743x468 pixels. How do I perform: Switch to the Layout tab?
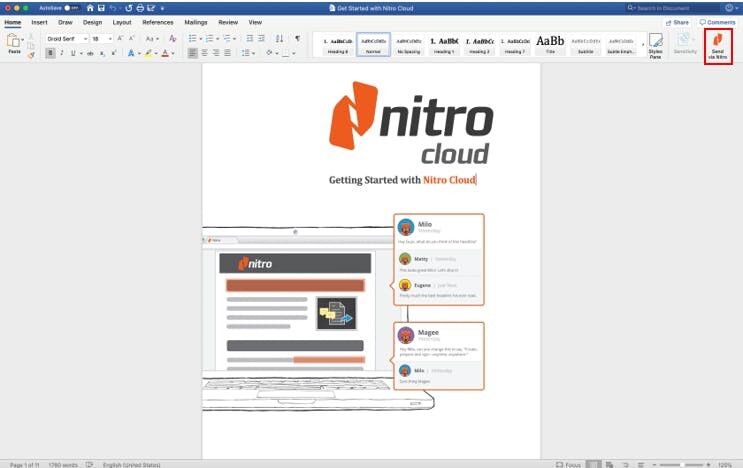pyautogui.click(x=122, y=22)
